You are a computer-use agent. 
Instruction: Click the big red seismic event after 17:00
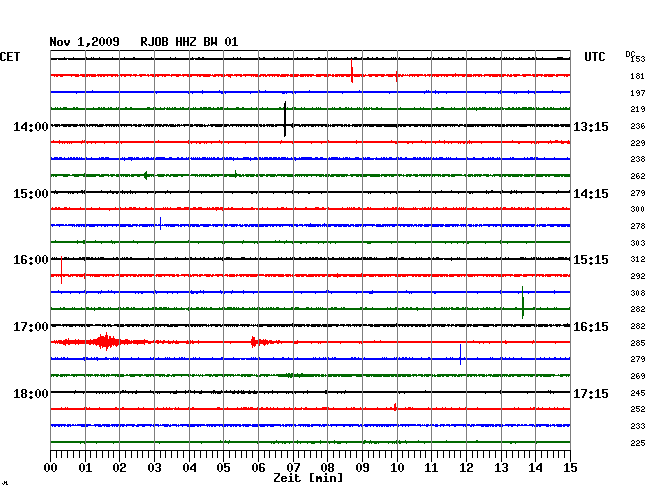pyautogui.click(x=105, y=342)
